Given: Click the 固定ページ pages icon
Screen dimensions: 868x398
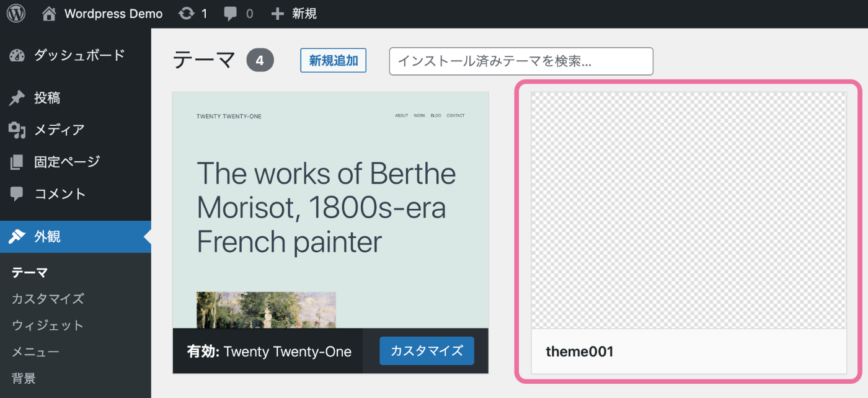Looking at the screenshot, I should click(x=17, y=162).
